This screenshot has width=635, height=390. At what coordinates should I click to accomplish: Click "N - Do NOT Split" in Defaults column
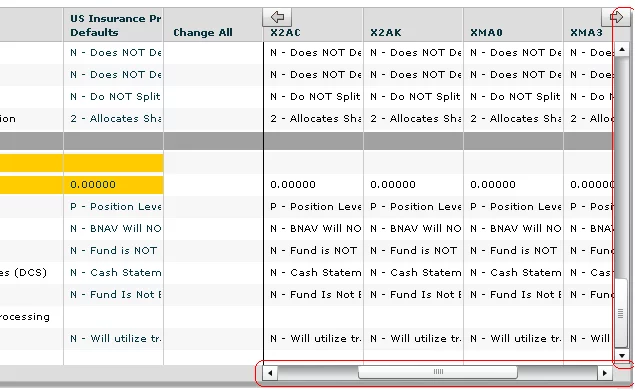115,96
